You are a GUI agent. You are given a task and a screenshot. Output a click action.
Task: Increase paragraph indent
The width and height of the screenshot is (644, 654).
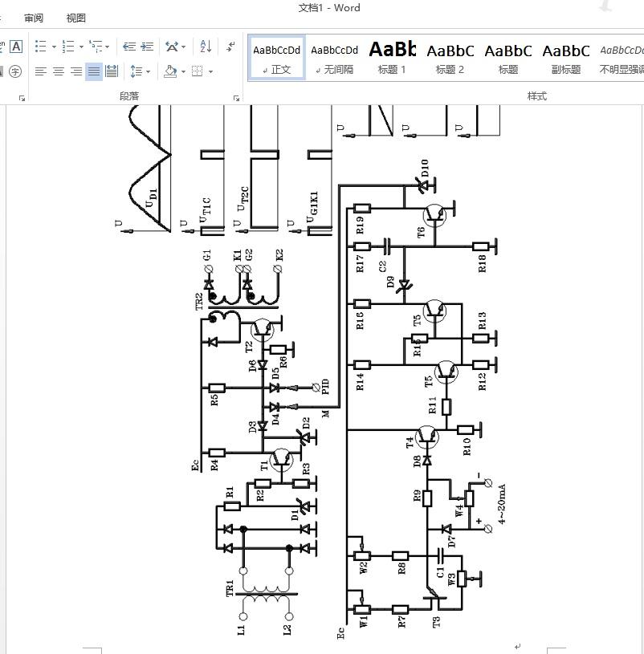(147, 47)
